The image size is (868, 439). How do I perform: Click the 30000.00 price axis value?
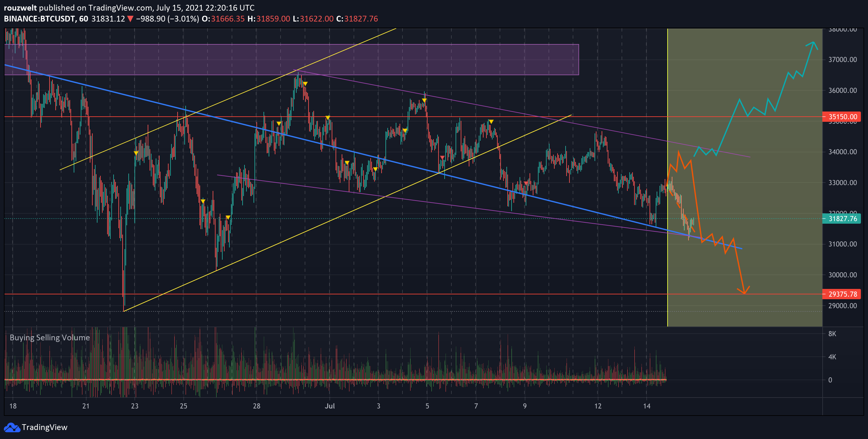pyautogui.click(x=842, y=275)
